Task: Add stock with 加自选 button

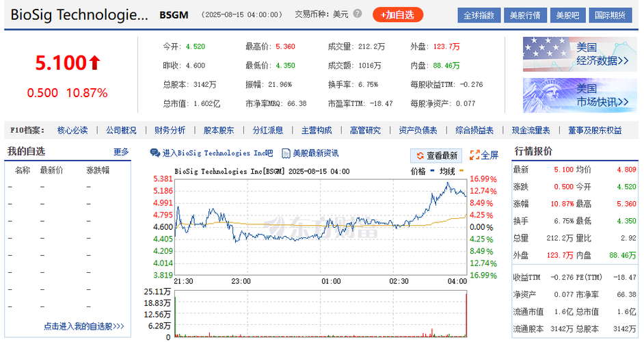Action: point(398,15)
